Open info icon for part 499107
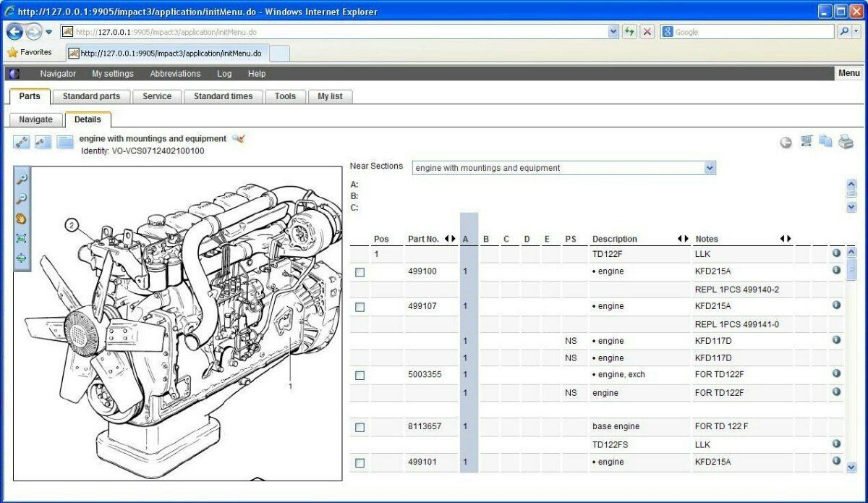 [836, 305]
